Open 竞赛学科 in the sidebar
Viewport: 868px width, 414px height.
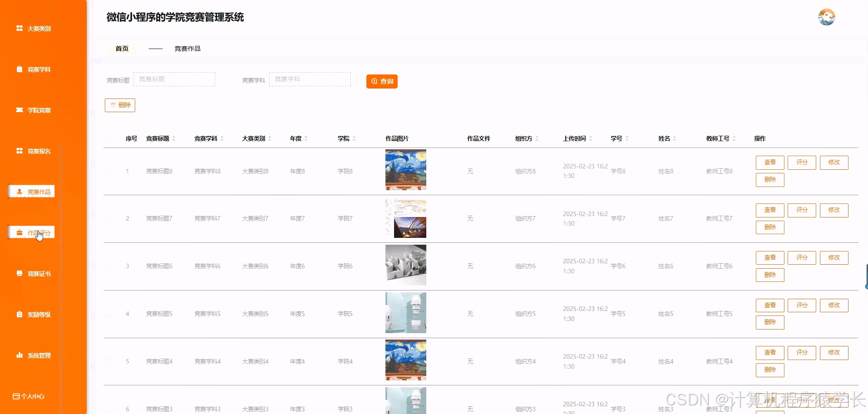click(x=33, y=69)
